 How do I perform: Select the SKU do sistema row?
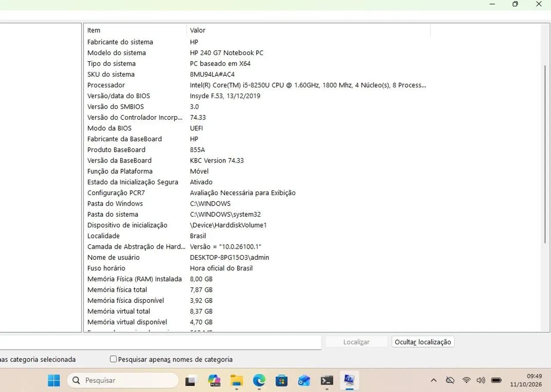(257, 74)
